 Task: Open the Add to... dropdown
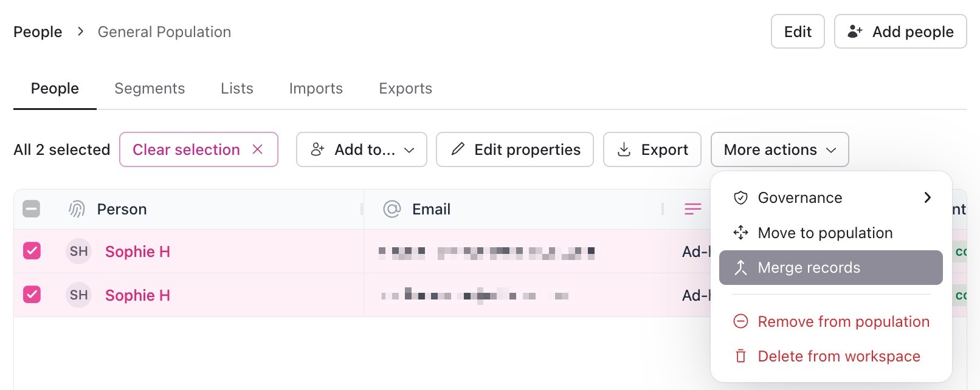click(362, 149)
